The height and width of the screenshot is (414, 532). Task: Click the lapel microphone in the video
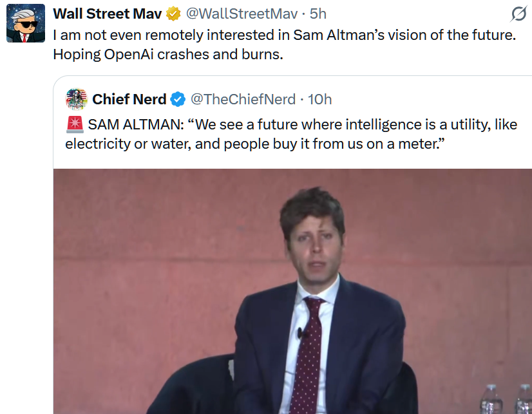click(x=300, y=333)
